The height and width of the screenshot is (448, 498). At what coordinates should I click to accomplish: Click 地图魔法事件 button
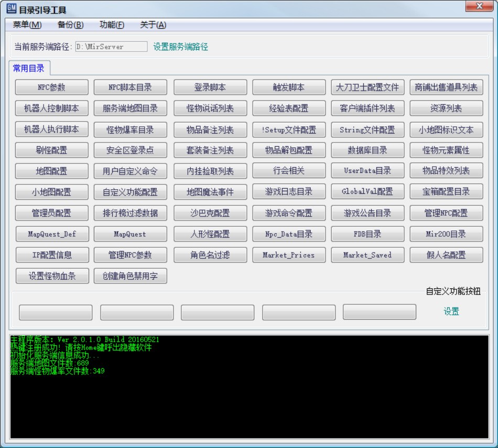pos(210,192)
